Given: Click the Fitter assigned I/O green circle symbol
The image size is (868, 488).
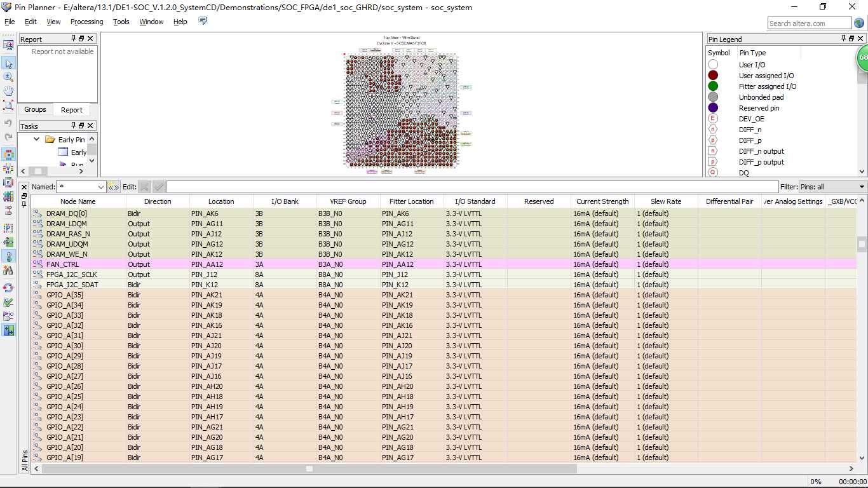Looking at the screenshot, I should [x=713, y=86].
